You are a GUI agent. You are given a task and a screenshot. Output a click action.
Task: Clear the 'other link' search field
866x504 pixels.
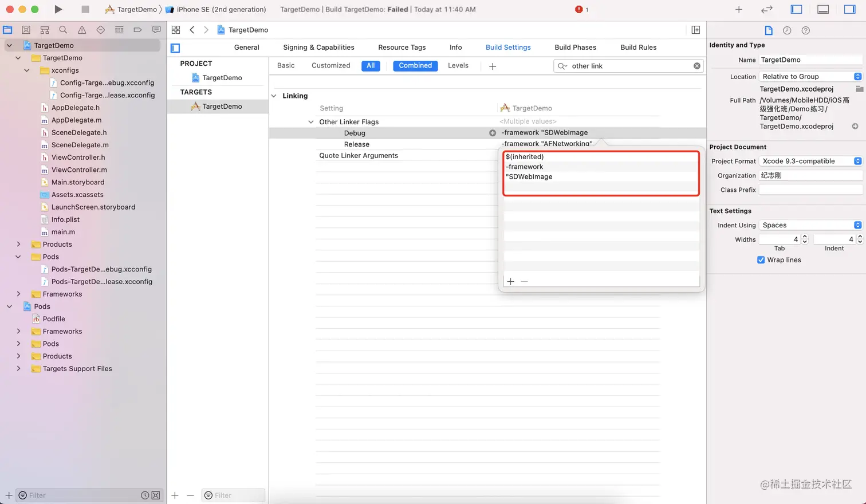[697, 66]
